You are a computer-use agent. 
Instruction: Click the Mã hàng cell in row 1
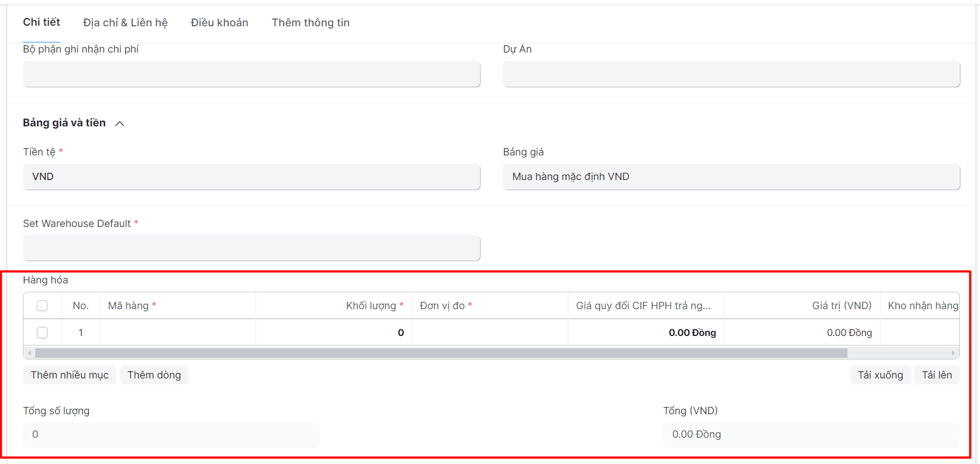click(x=177, y=333)
